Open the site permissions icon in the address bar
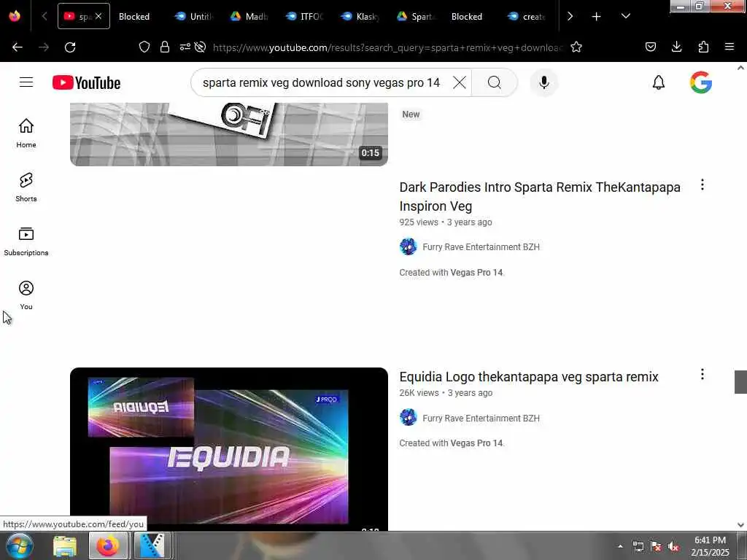The width and height of the screenshot is (747, 560). (x=185, y=47)
